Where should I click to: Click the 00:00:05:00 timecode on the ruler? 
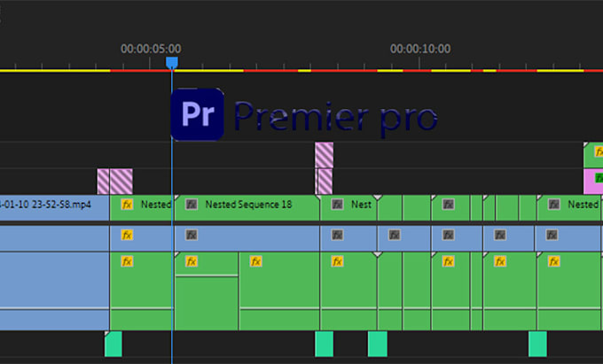click(151, 49)
